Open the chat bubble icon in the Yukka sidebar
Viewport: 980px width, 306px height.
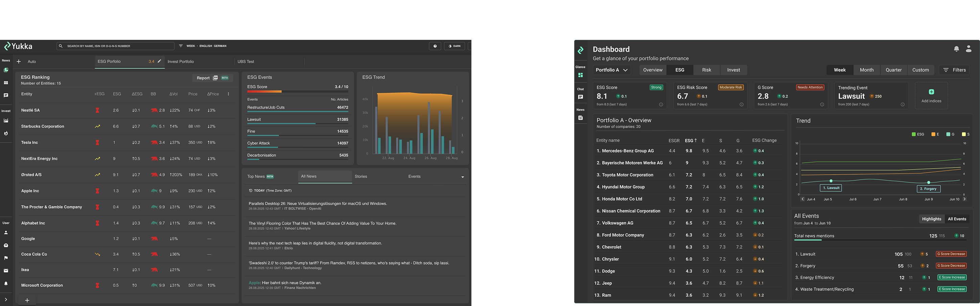(x=6, y=95)
